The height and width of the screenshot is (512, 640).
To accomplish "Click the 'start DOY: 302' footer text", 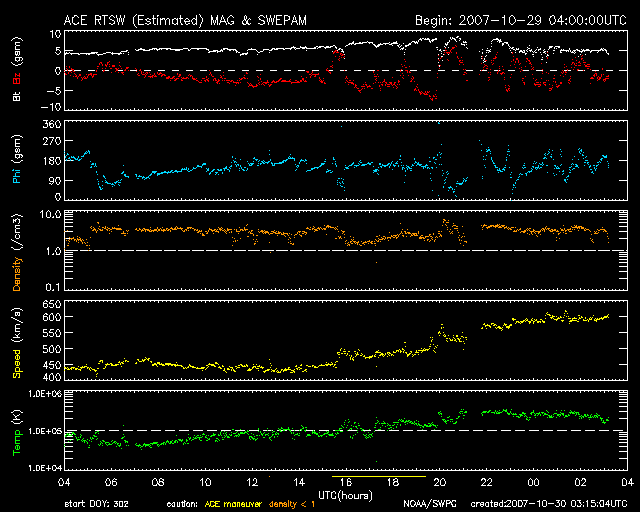I will [96, 504].
